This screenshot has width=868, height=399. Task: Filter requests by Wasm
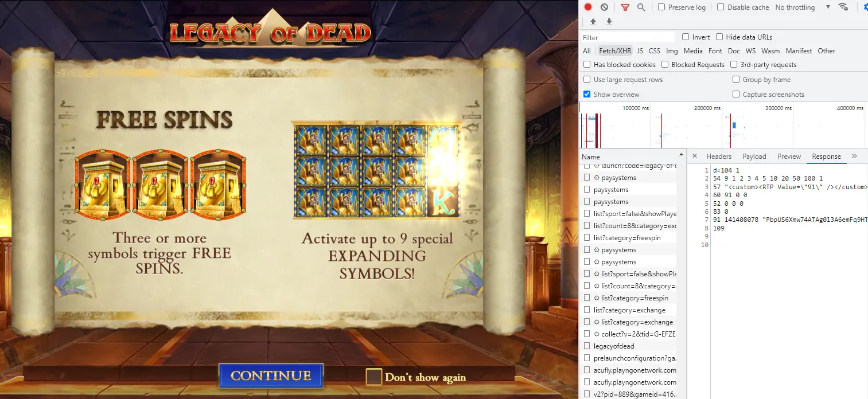[x=770, y=51]
